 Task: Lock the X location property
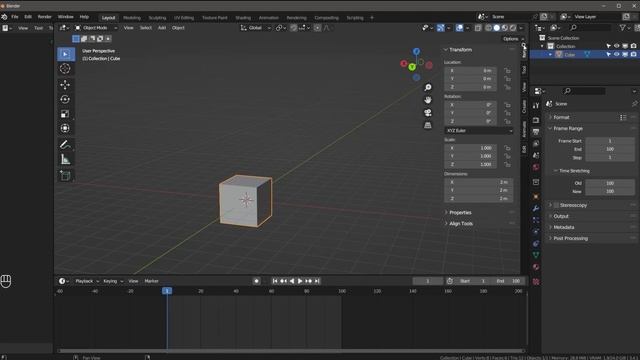507,71
